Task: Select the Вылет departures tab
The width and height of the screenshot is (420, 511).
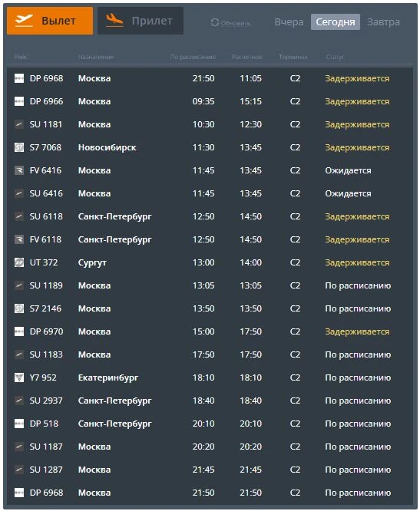Action: 50,21
